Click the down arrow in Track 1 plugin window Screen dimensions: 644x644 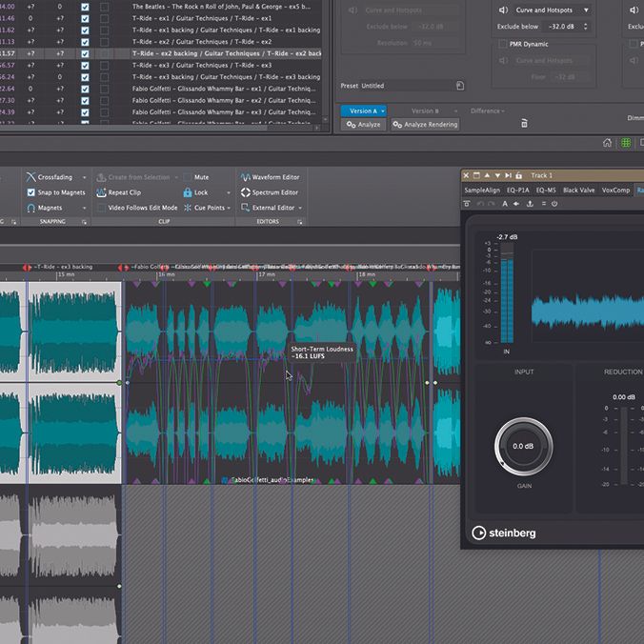(x=497, y=175)
